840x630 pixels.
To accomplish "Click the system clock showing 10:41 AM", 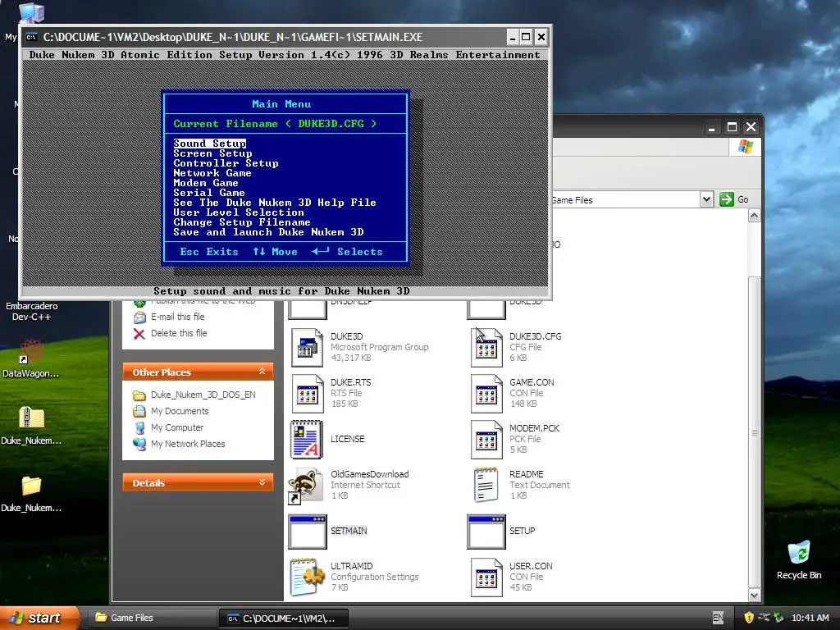I will click(810, 619).
